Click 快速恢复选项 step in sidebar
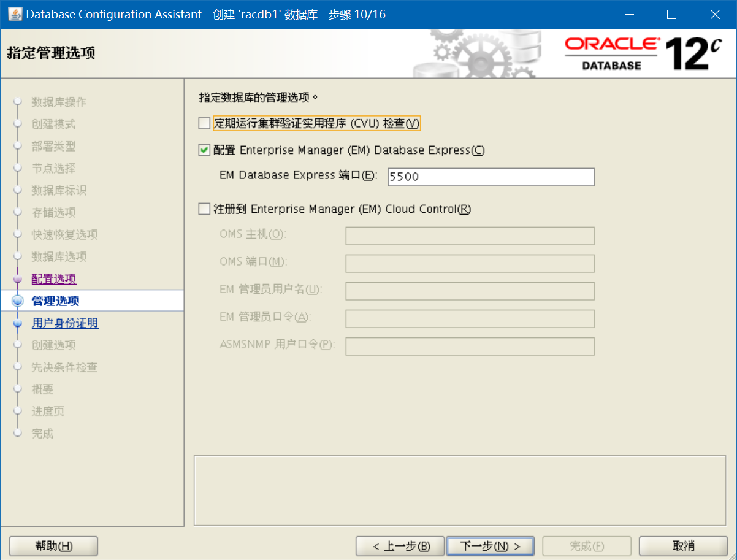 pyautogui.click(x=64, y=235)
